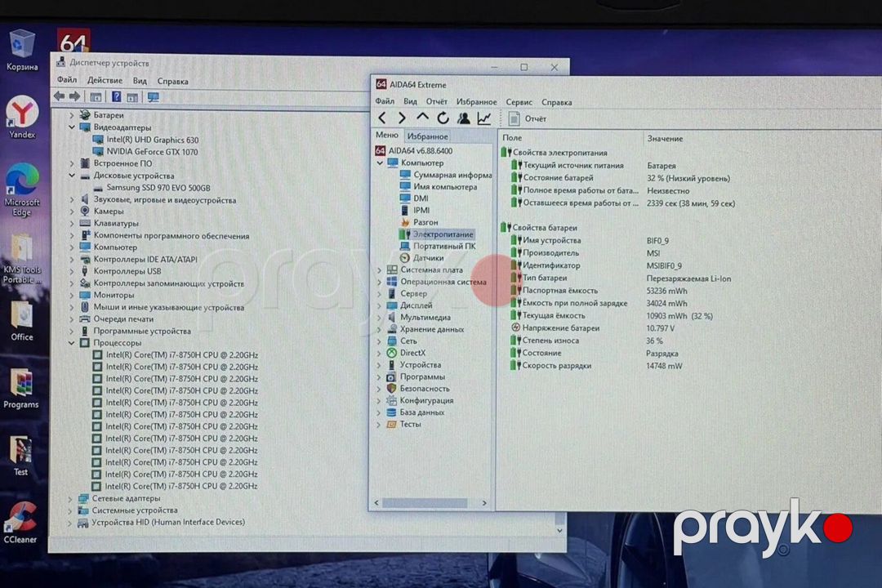Viewport: 882px width, 588px height.
Task: Expand Контроллеры USB in Device Manager
Action: point(71,271)
